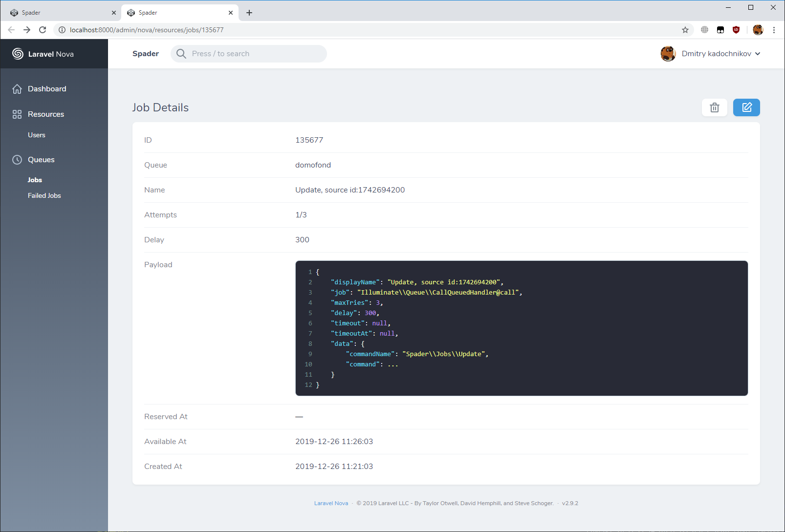Open Failed Jobs in sidebar
The height and width of the screenshot is (532, 785).
[x=44, y=195]
